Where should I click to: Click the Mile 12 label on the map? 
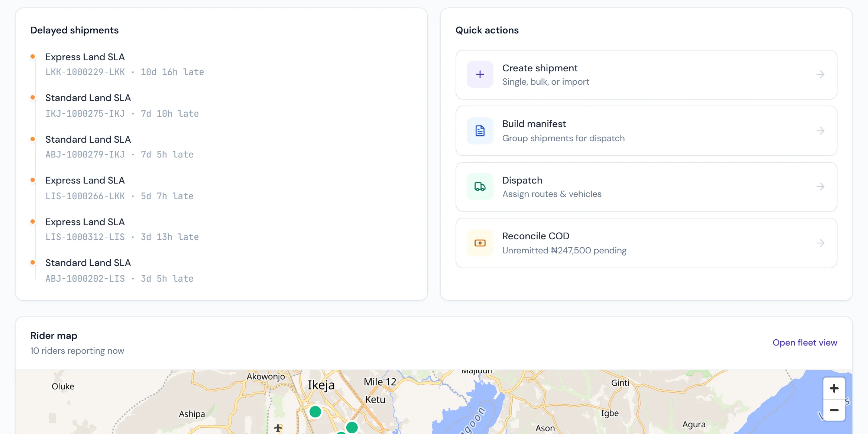[380, 382]
